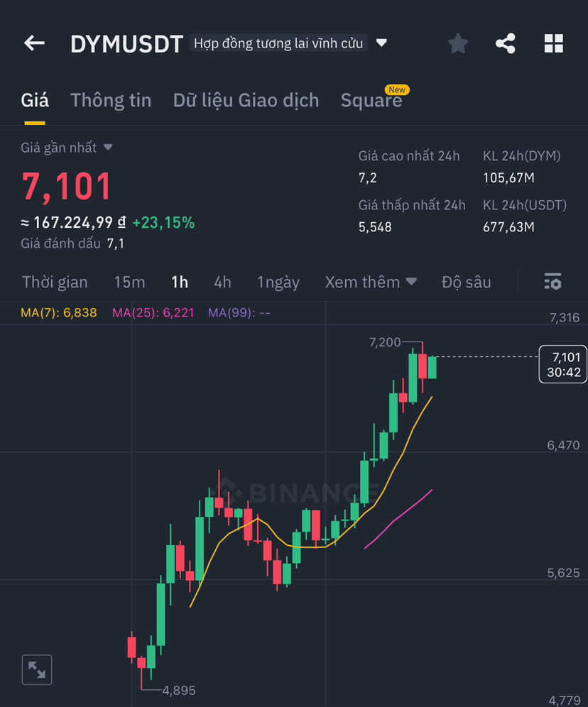588x707 pixels.
Task: Select the Độ sâu view
Action: click(x=466, y=282)
